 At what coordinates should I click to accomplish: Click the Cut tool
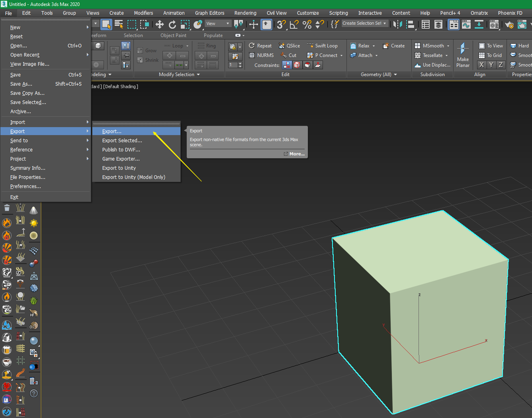pyautogui.click(x=289, y=55)
